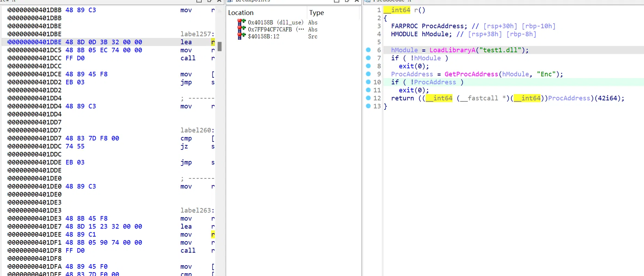Click !hModule condition on line 7
Viewport: 644px width, 276px height.
[x=425, y=58]
